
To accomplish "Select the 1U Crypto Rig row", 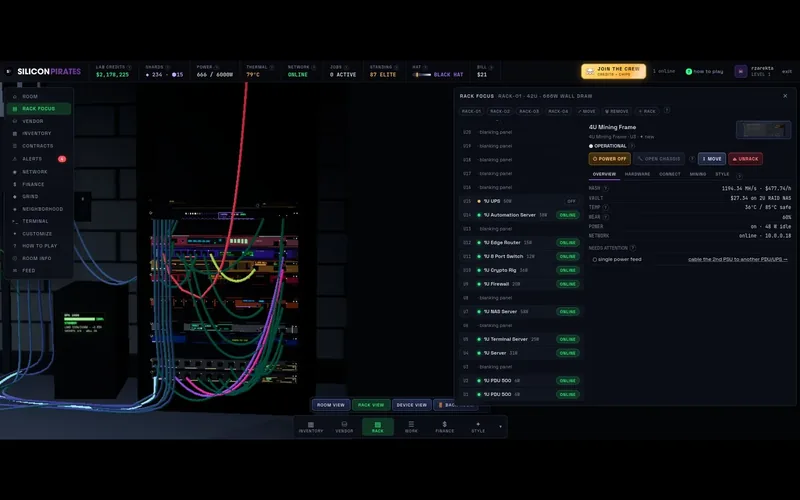I will tap(521, 270).
